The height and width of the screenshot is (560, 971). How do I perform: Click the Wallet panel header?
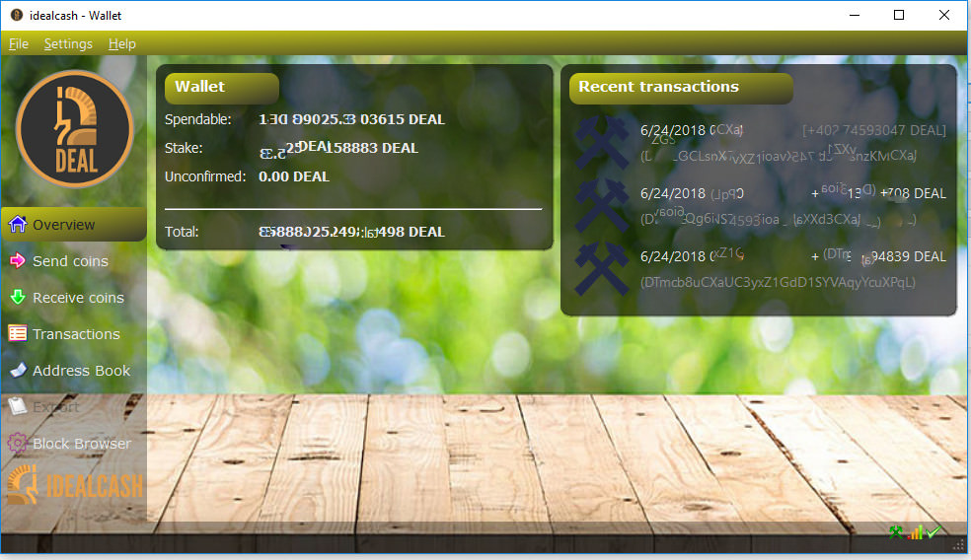click(x=222, y=88)
